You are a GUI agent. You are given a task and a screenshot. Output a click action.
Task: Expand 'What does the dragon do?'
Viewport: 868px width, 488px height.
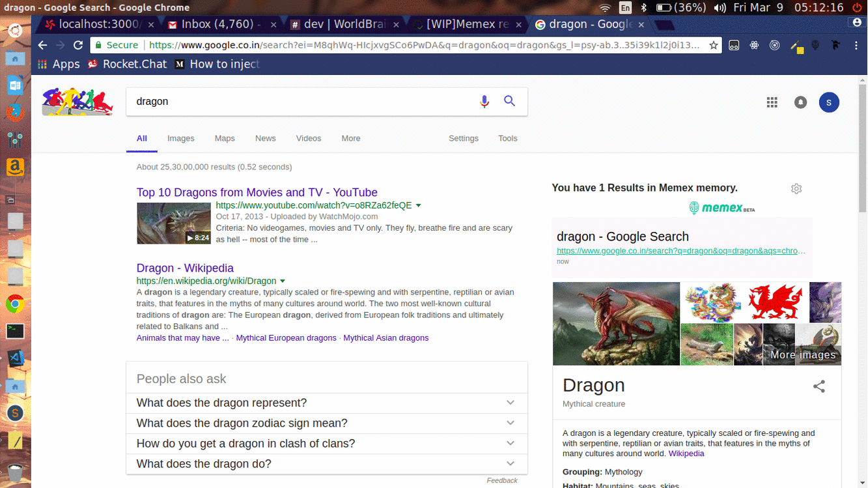pyautogui.click(x=326, y=464)
